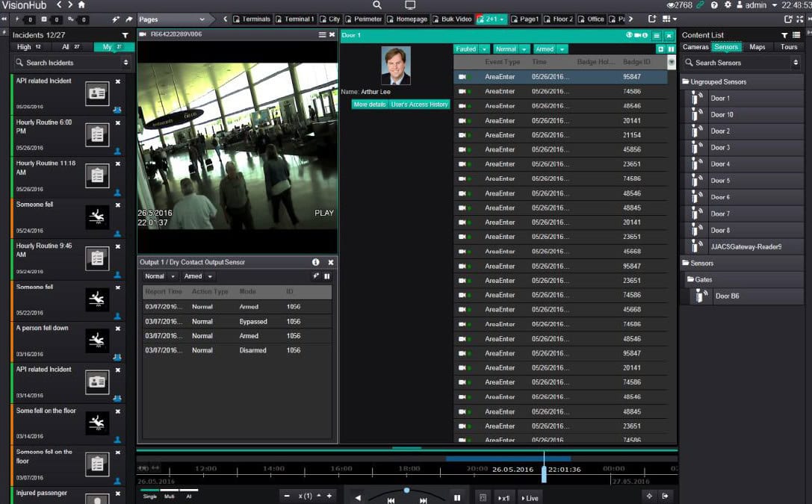Switch to the Cameras tab
This screenshot has height=504, width=812.
click(x=695, y=47)
